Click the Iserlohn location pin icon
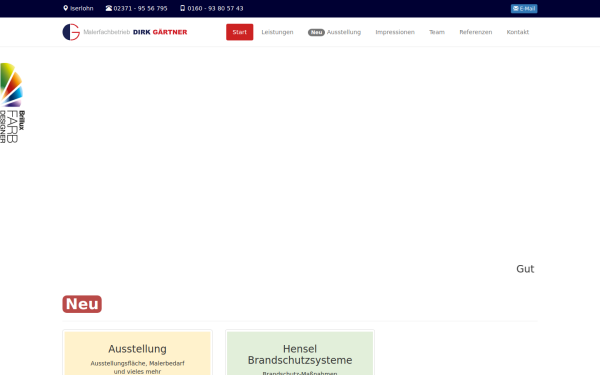The width and height of the screenshot is (600, 375). point(65,8)
